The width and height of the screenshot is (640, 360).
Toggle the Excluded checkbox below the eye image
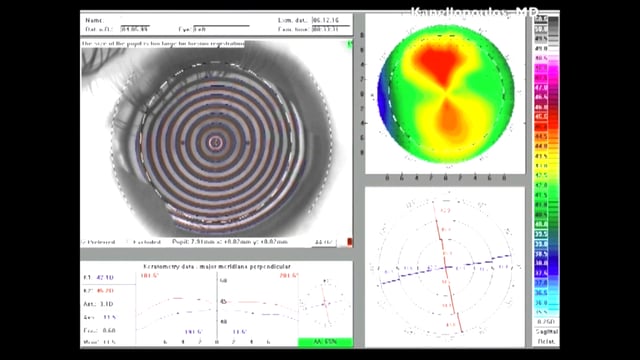pyautogui.click(x=128, y=242)
